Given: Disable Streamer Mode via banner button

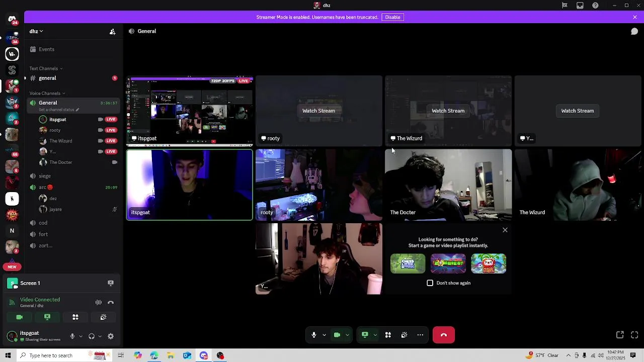Looking at the screenshot, I should [392, 17].
